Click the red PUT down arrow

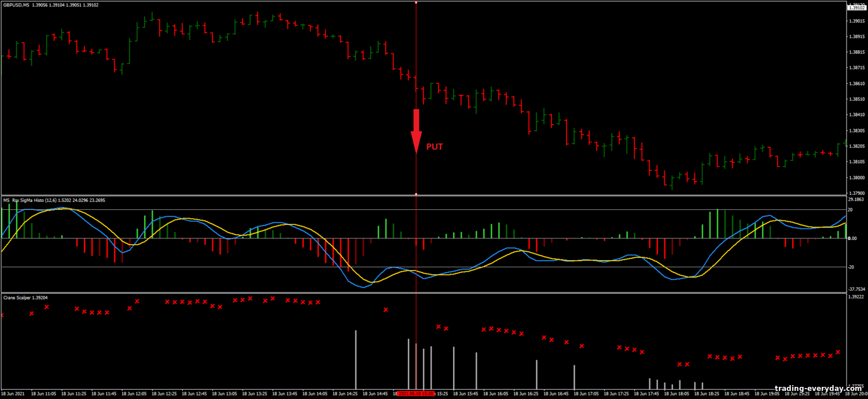click(416, 131)
